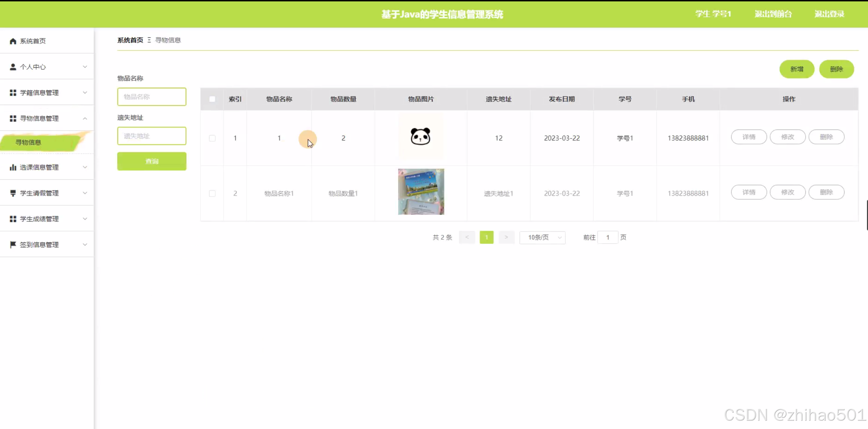The height and width of the screenshot is (429, 868).
Task: Click the 遗失地址 search input field
Action: point(152,136)
